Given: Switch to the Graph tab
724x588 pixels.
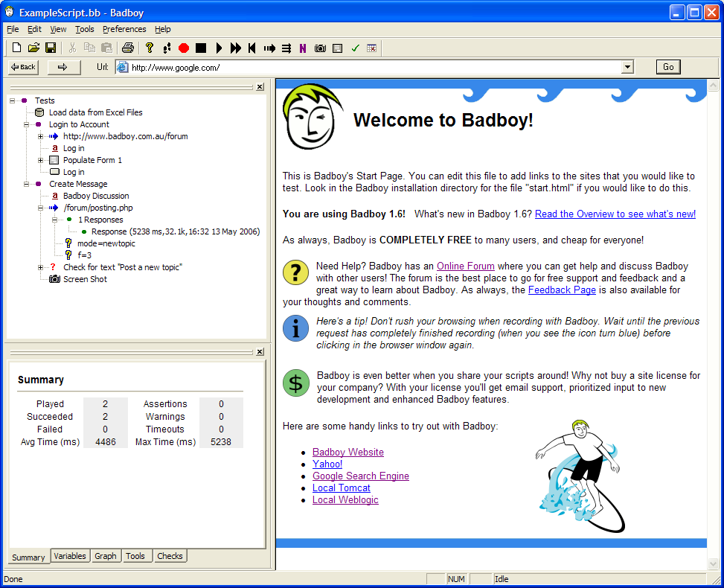Looking at the screenshot, I should [x=105, y=556].
